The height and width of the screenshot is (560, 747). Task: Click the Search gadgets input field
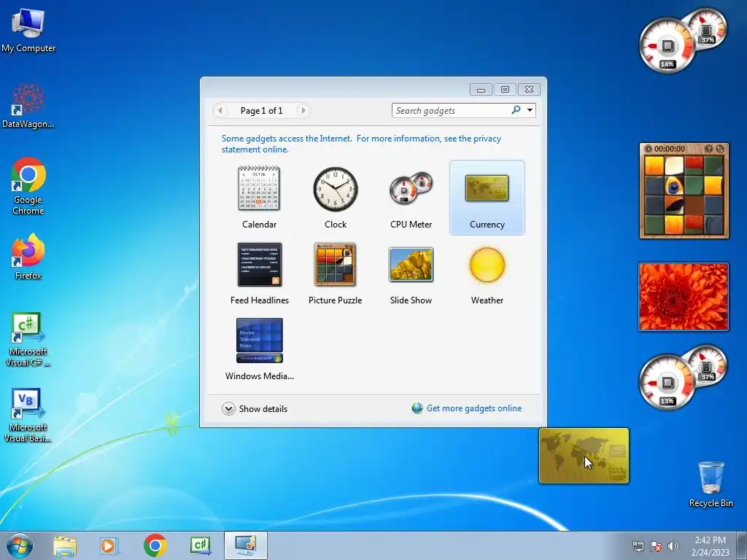coord(451,111)
